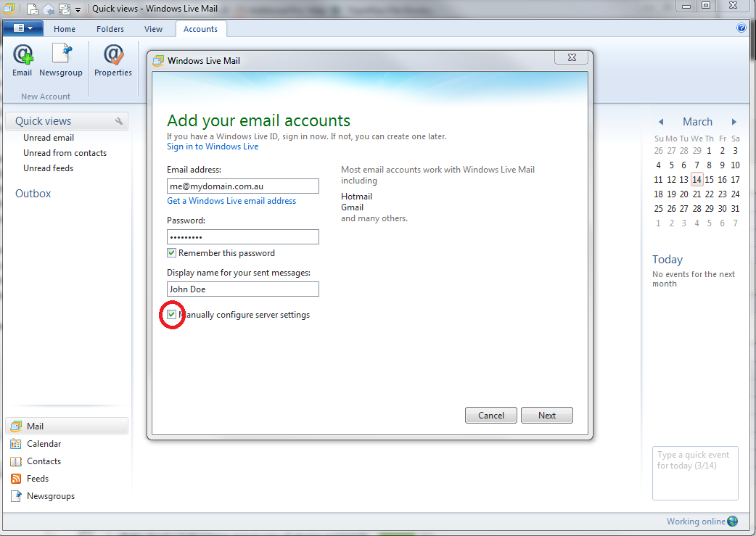
Task: Click the send/receive icon in quick access toolbar
Action: [64, 9]
